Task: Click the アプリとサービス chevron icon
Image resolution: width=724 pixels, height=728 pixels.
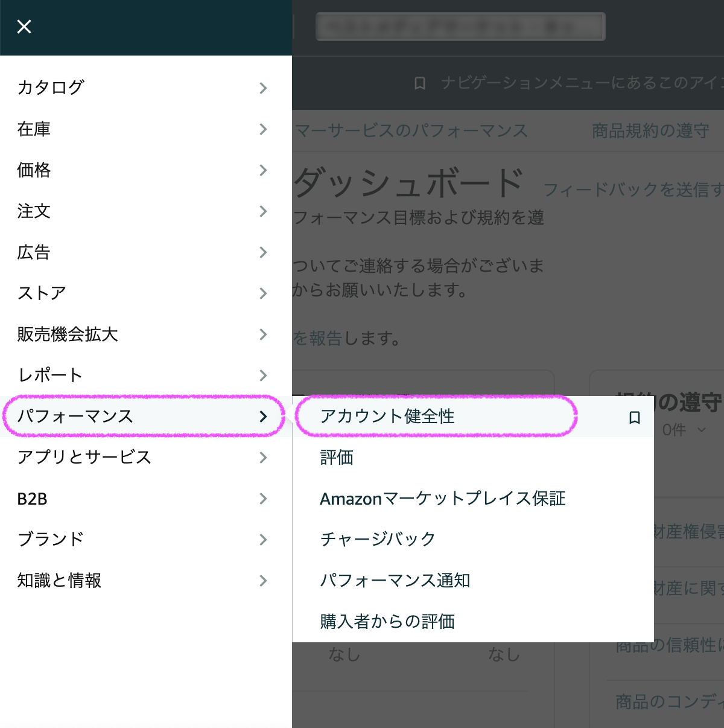Action: [x=263, y=458]
